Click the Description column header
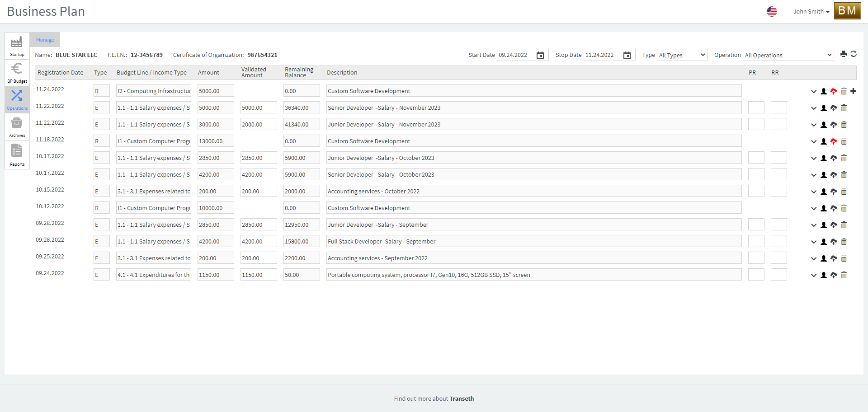868x412 pixels. coord(342,73)
